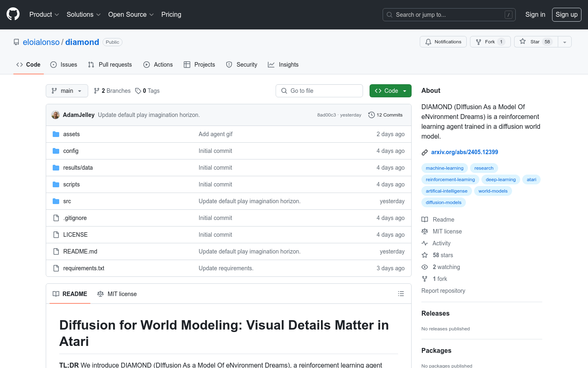Expand the Product menu
The image size is (588, 368).
tap(44, 14)
